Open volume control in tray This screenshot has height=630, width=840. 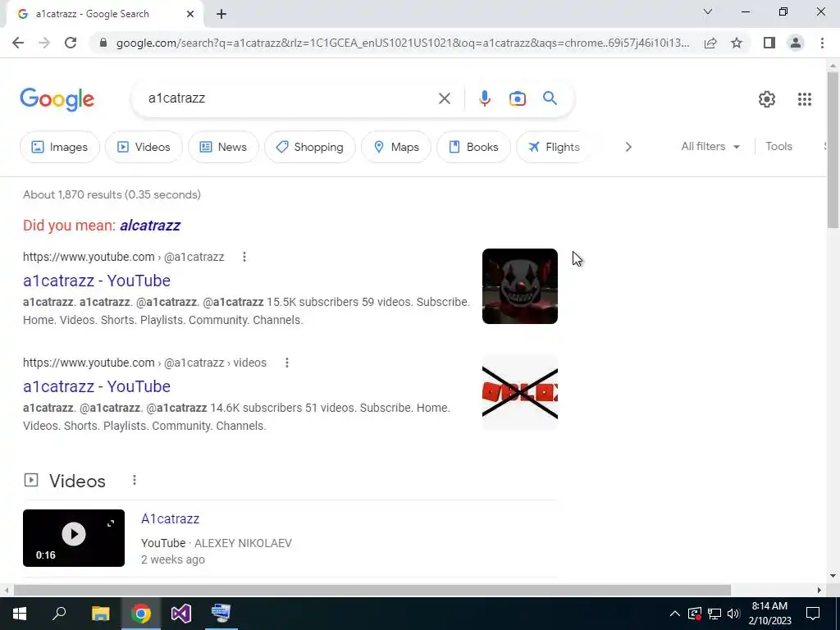click(733, 614)
